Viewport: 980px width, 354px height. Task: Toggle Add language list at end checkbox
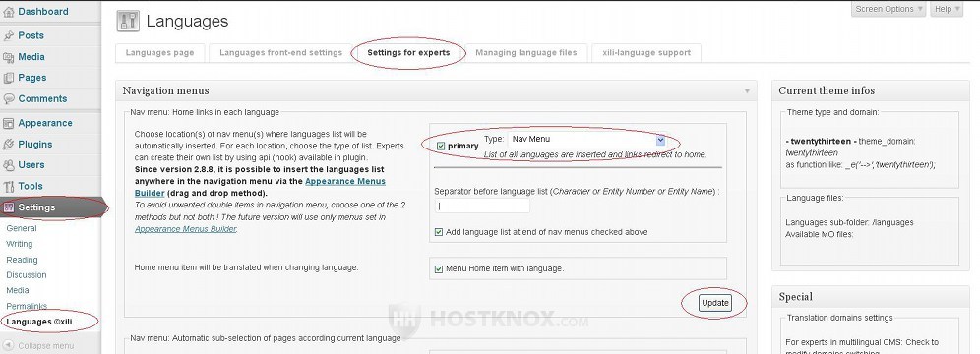pos(439,232)
